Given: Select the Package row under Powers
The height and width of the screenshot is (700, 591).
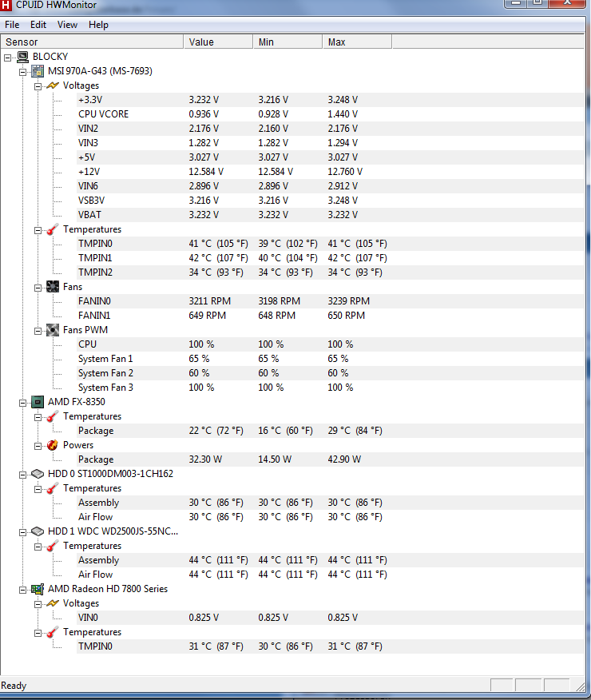Looking at the screenshot, I should coord(330,459).
